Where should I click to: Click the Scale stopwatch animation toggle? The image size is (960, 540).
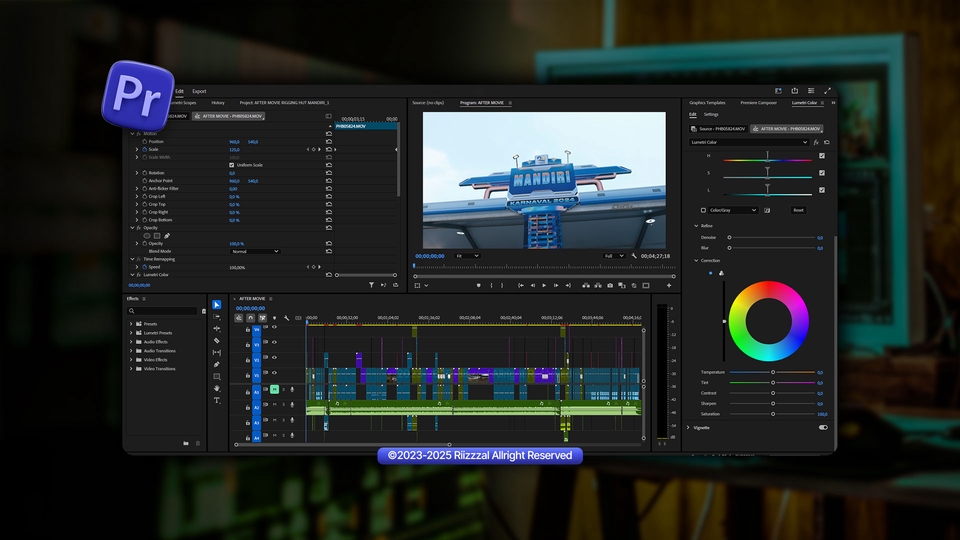pyautogui.click(x=144, y=149)
